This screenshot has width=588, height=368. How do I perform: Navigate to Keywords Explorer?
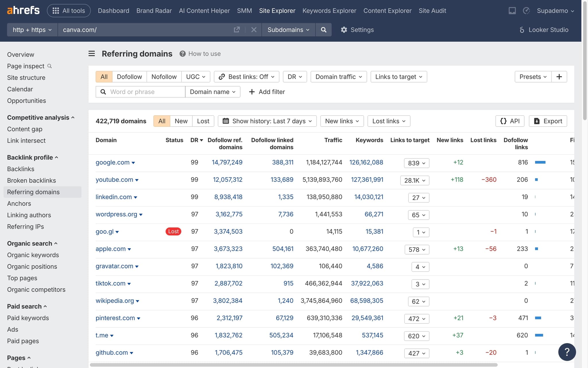pos(329,11)
